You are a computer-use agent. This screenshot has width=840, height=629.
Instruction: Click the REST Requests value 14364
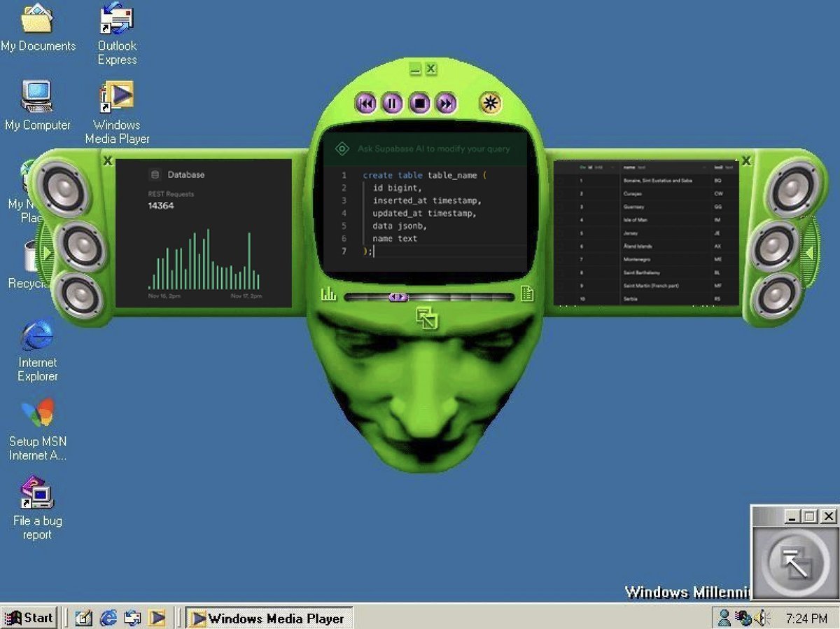(161, 206)
